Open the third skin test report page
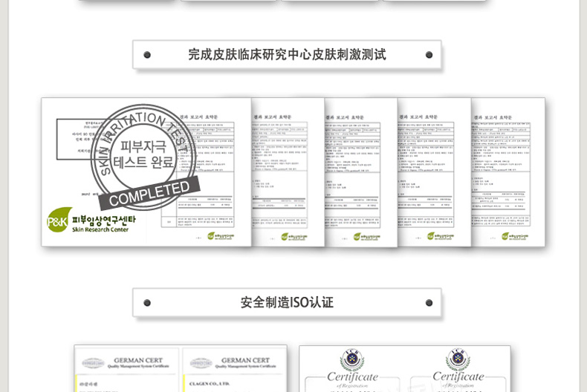The width and height of the screenshot is (587, 392). pos(360,171)
